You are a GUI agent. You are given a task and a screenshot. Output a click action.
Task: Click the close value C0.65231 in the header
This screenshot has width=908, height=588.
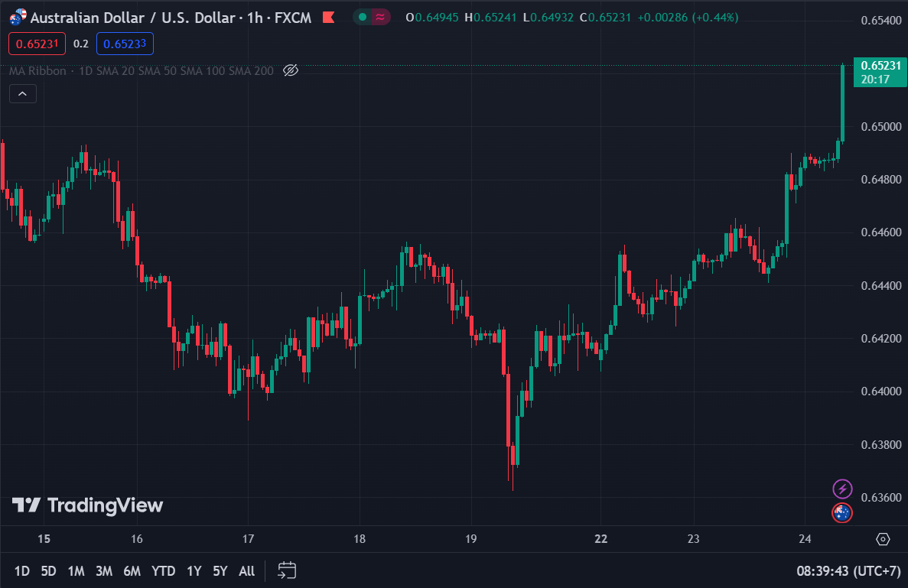tap(605, 18)
